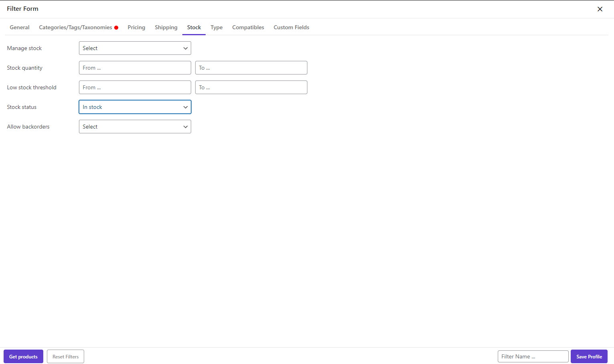Viewport: 614px width, 364px height.
Task: Open the Pricing tab
Action: [136, 27]
